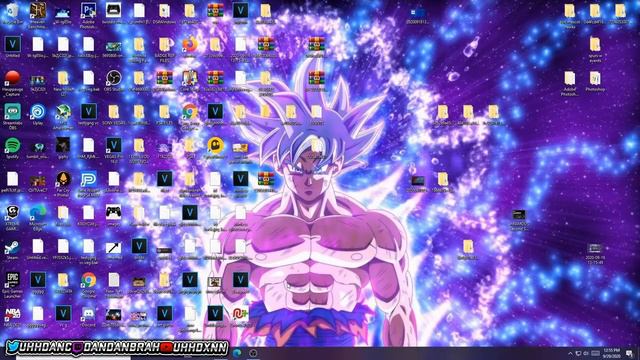Screen dimensions: 640x360
Task: Open the Uplay launcher icon
Action: [38, 114]
